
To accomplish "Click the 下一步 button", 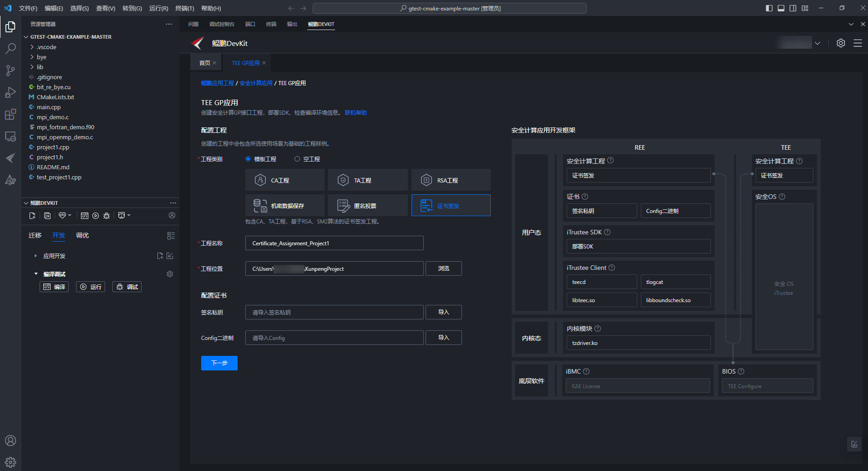I will (x=219, y=363).
